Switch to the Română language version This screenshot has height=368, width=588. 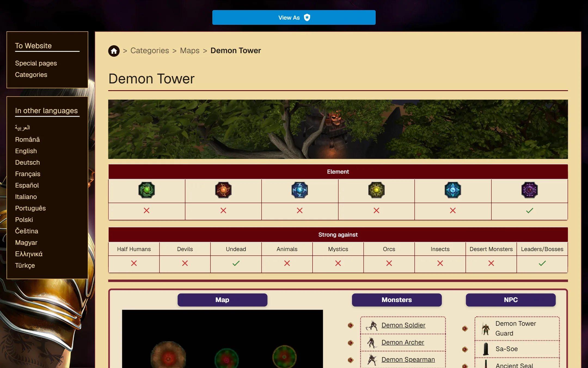(27, 140)
